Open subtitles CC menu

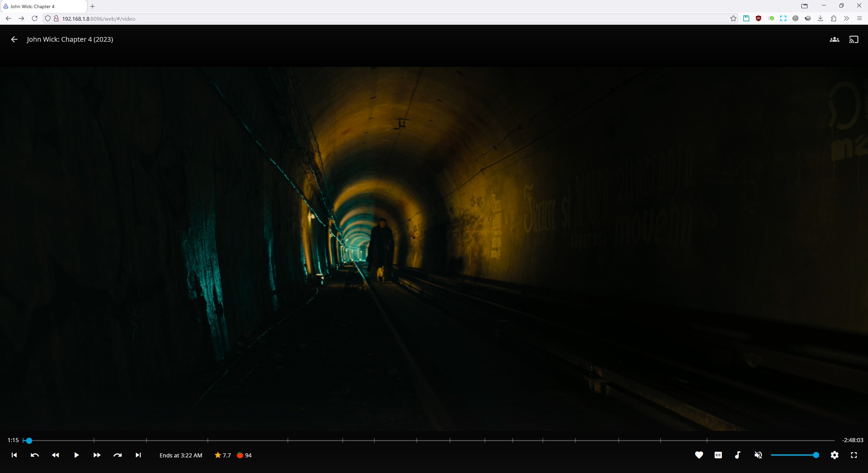click(718, 455)
